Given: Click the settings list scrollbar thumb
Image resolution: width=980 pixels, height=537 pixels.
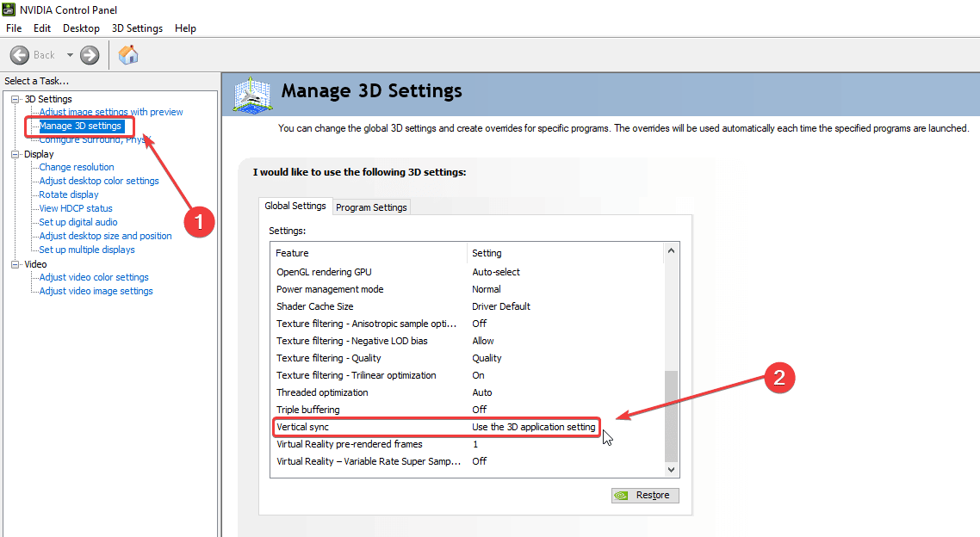Looking at the screenshot, I should click(671, 416).
